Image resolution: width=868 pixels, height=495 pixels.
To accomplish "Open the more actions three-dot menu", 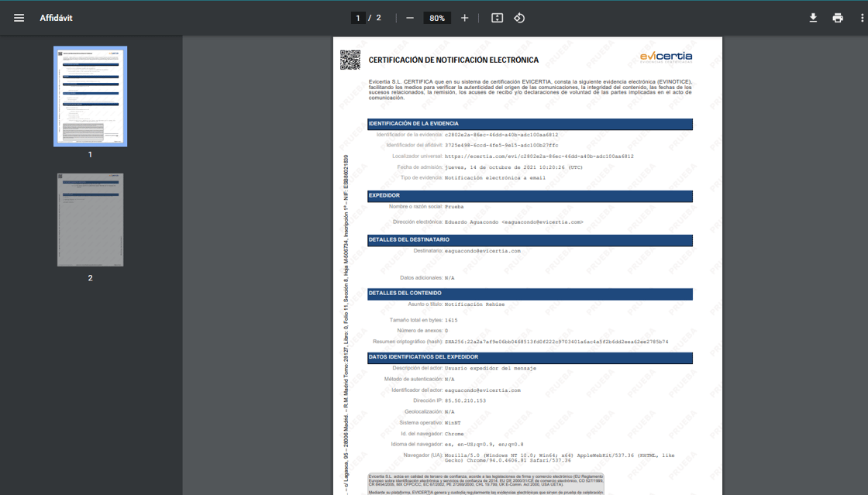I will point(862,18).
